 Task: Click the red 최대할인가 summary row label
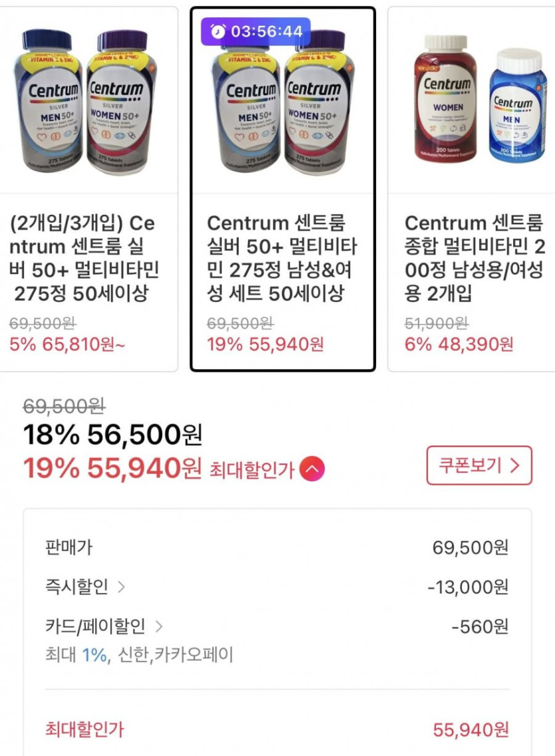84,729
